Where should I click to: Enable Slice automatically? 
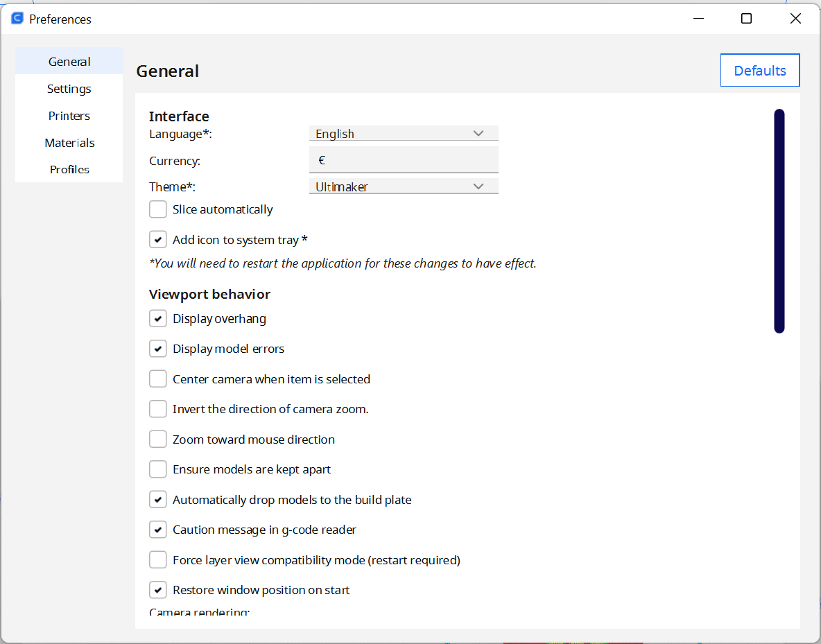[x=157, y=209]
